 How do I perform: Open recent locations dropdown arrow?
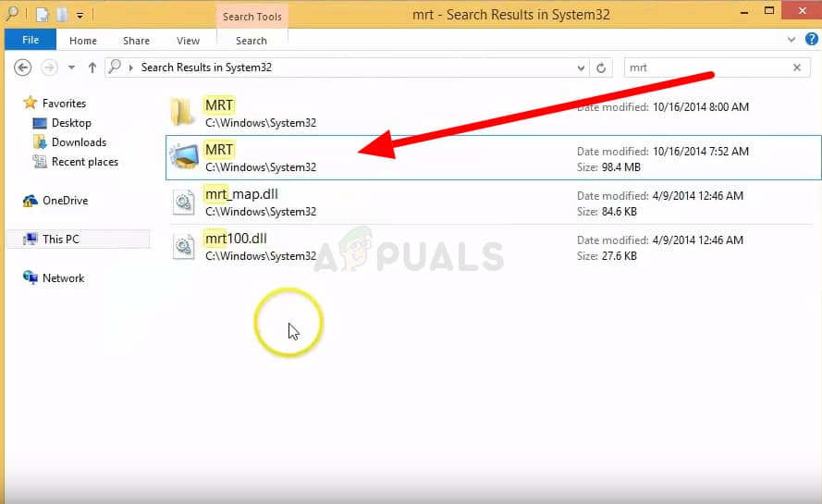71,68
